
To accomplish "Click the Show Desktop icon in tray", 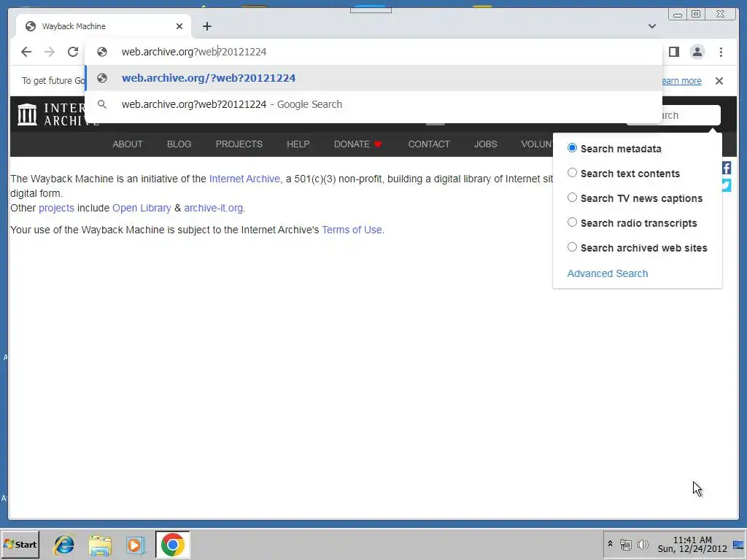I will (x=738, y=544).
